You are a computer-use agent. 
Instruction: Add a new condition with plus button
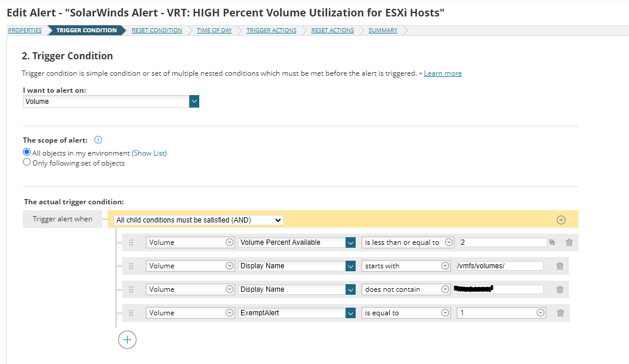(x=127, y=339)
